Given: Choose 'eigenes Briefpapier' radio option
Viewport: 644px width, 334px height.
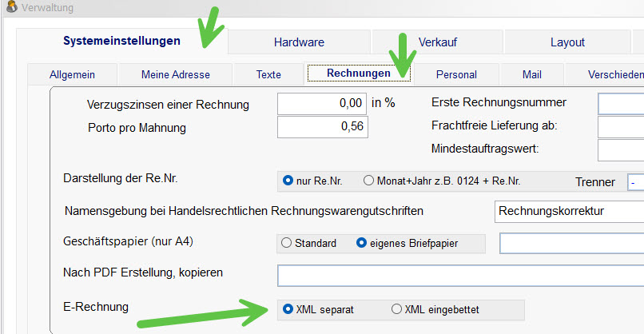Looking at the screenshot, I should coord(407,243).
